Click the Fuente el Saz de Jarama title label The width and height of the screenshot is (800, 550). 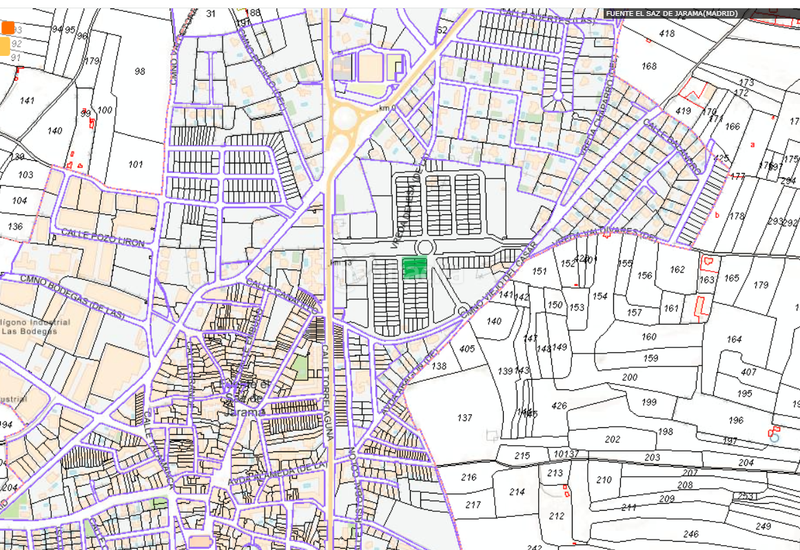coord(670,14)
